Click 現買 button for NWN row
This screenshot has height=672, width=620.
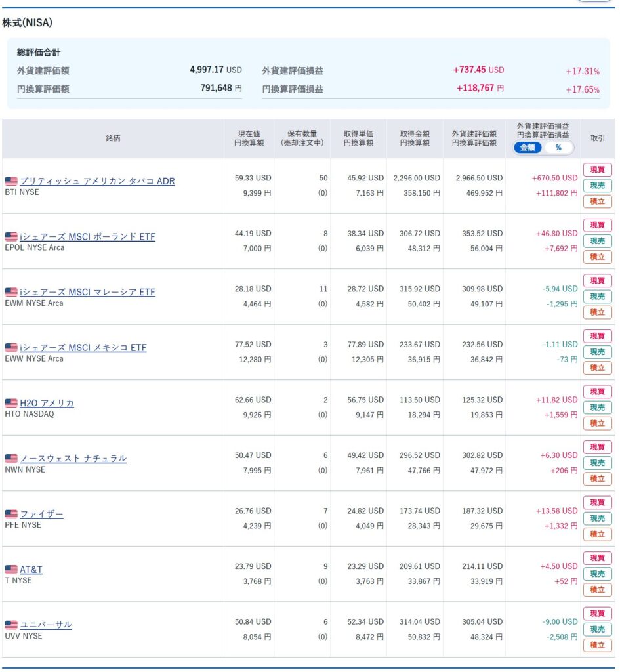[x=597, y=447]
